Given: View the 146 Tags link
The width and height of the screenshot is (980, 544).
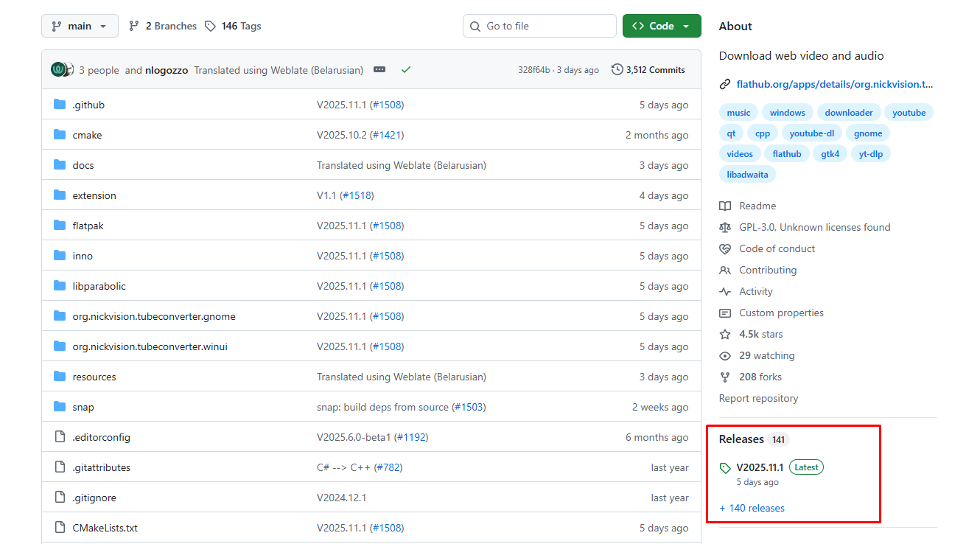Looking at the screenshot, I should point(233,26).
